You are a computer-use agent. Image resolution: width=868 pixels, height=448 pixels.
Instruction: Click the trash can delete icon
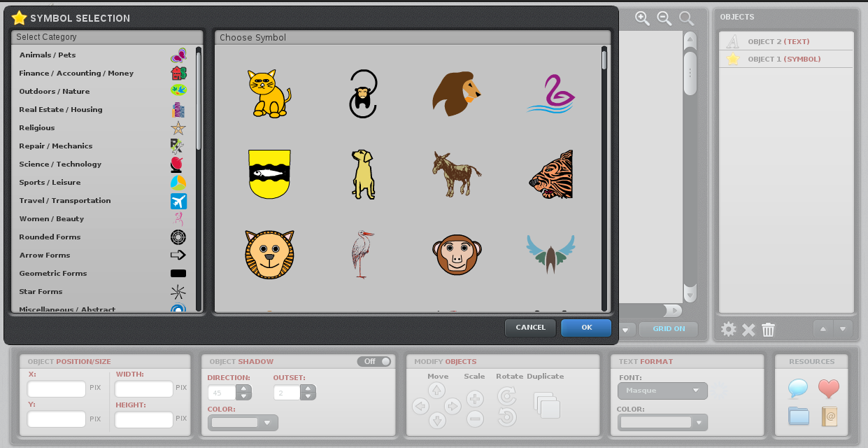click(x=768, y=329)
